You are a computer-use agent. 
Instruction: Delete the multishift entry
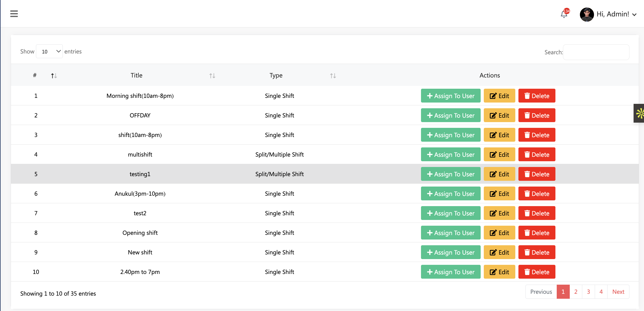[536, 154]
